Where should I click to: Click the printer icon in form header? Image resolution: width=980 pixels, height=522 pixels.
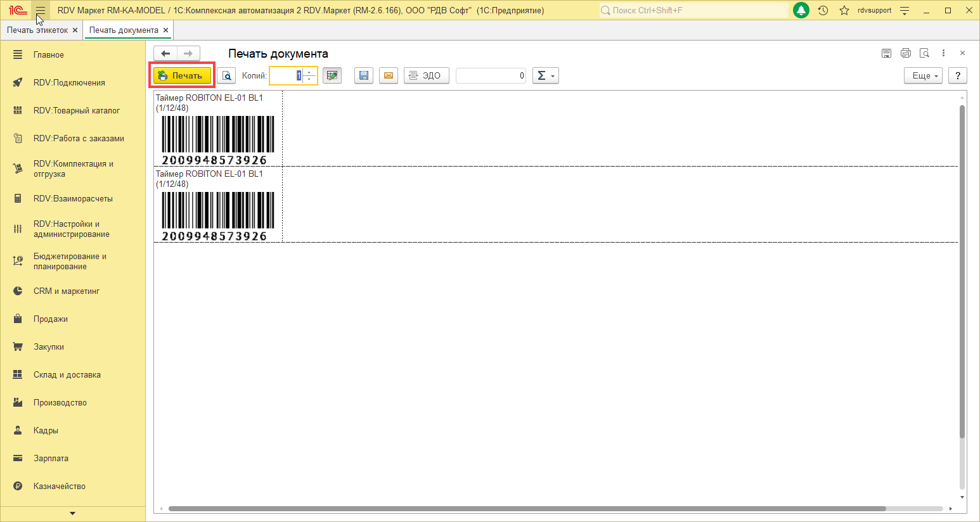coord(906,53)
